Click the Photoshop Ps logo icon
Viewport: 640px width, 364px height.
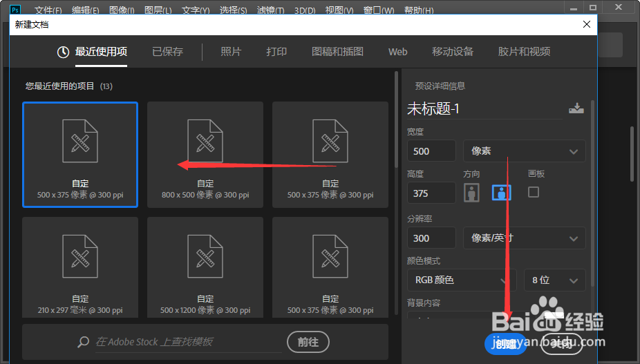(15, 10)
